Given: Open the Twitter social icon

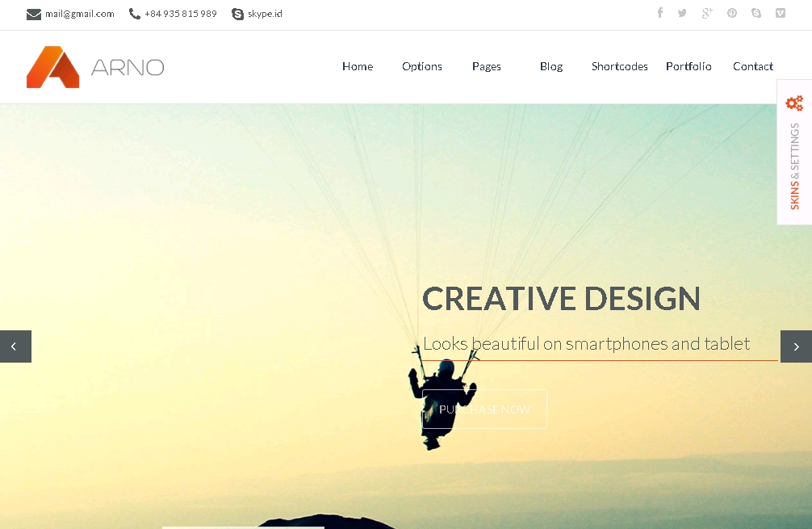Looking at the screenshot, I should pos(682,13).
